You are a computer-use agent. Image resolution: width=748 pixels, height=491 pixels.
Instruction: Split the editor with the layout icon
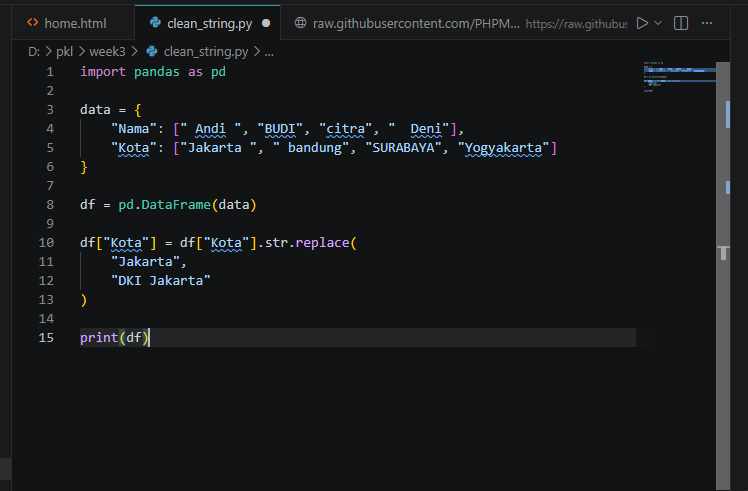[681, 23]
